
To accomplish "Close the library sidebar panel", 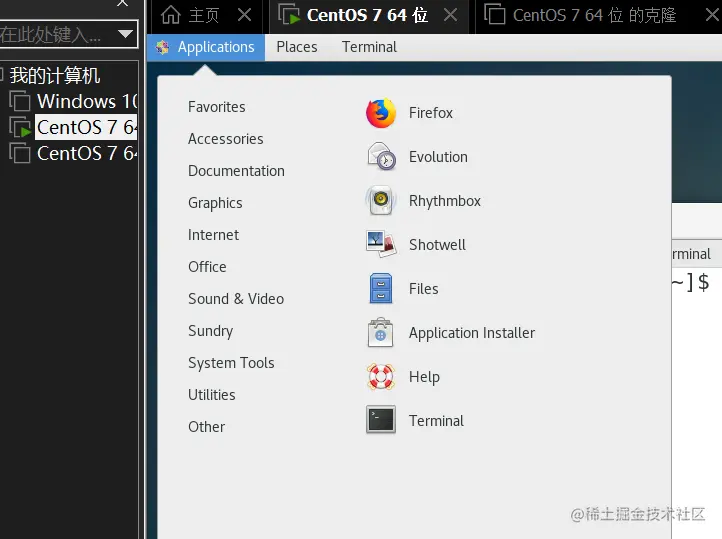I will [122, 3].
